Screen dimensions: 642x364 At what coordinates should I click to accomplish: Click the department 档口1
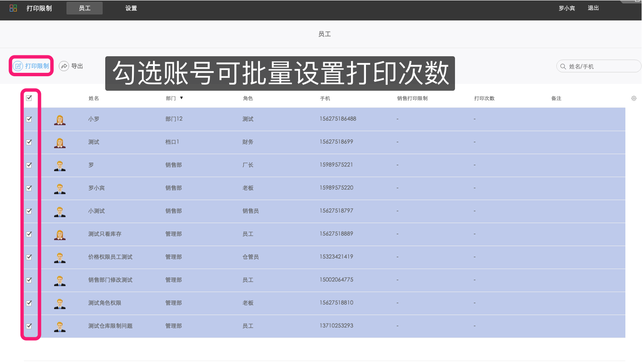click(172, 142)
